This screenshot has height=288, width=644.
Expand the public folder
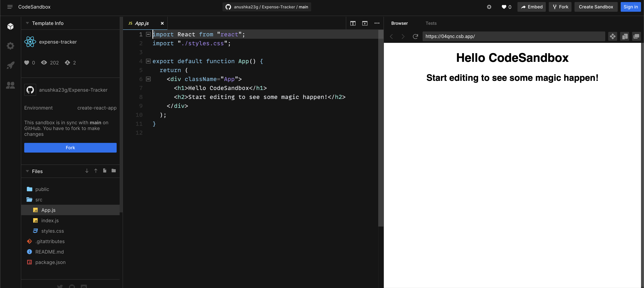[x=42, y=189]
